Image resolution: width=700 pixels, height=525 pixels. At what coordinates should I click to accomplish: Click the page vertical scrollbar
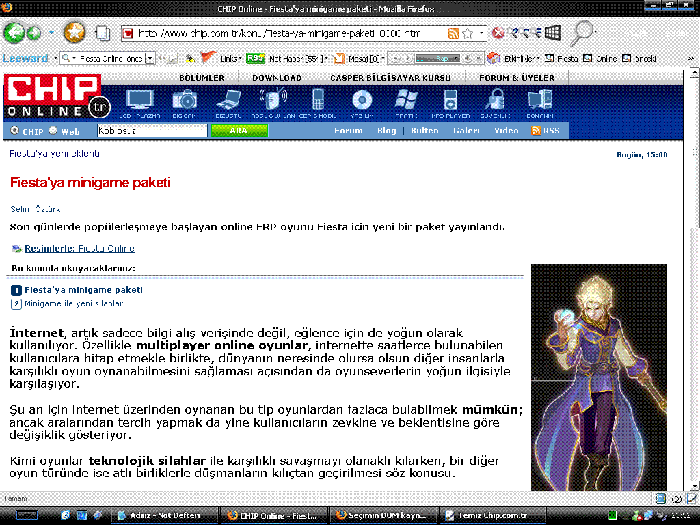click(695, 279)
